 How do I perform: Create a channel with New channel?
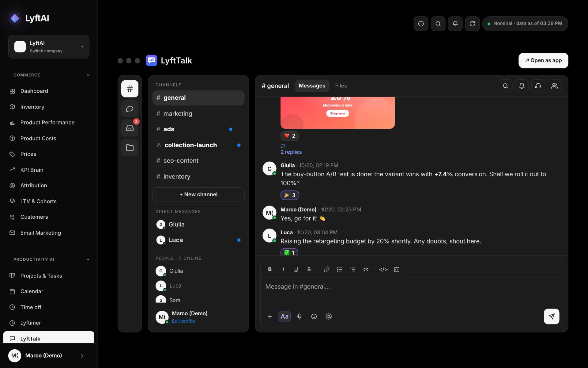[x=198, y=194]
